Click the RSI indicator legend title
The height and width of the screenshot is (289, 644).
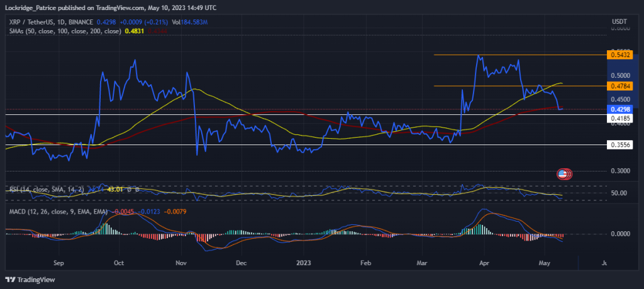pos(48,189)
